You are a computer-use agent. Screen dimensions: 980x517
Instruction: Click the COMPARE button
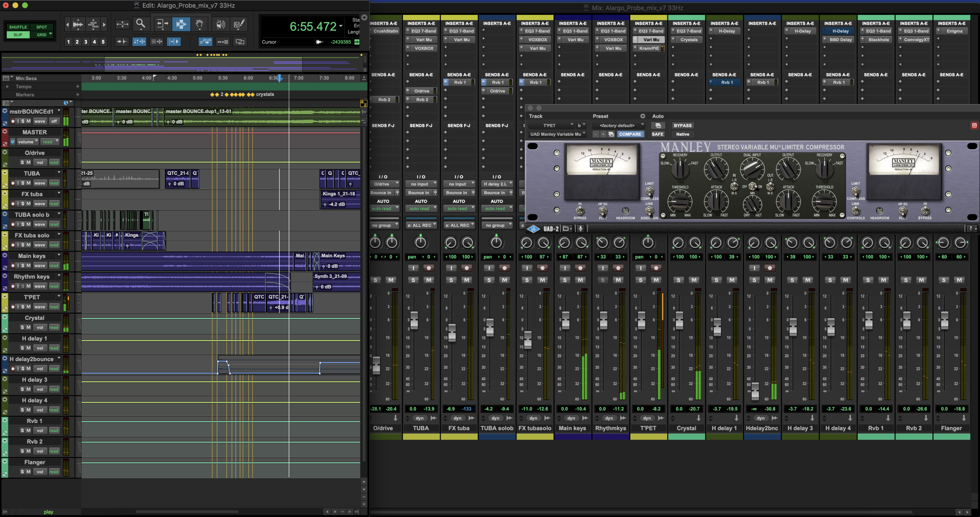click(630, 134)
